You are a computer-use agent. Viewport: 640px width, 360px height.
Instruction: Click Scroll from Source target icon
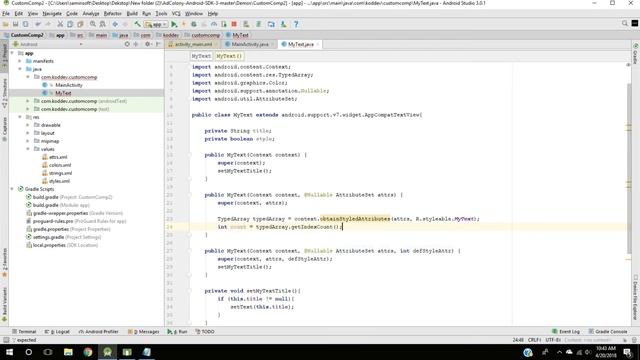coord(127,44)
